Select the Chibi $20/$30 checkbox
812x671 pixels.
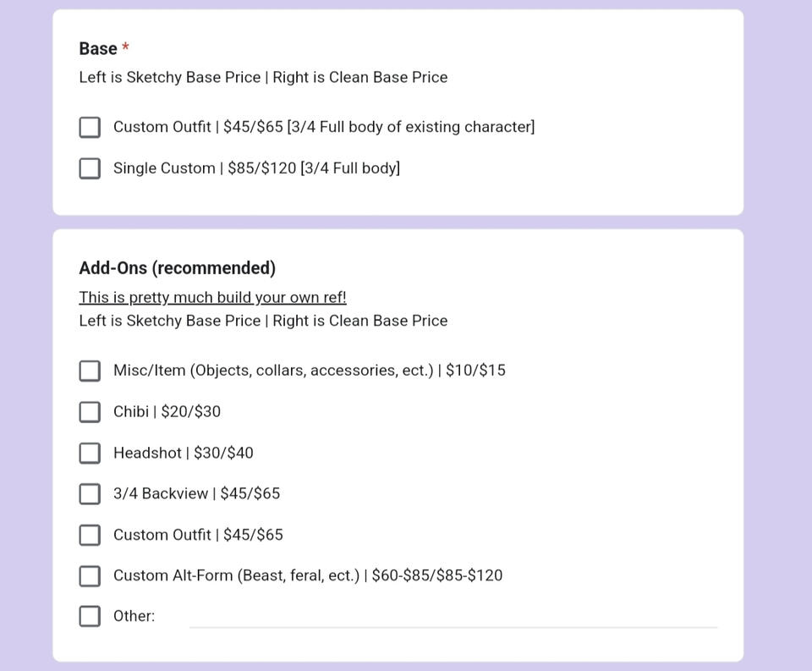(x=90, y=412)
